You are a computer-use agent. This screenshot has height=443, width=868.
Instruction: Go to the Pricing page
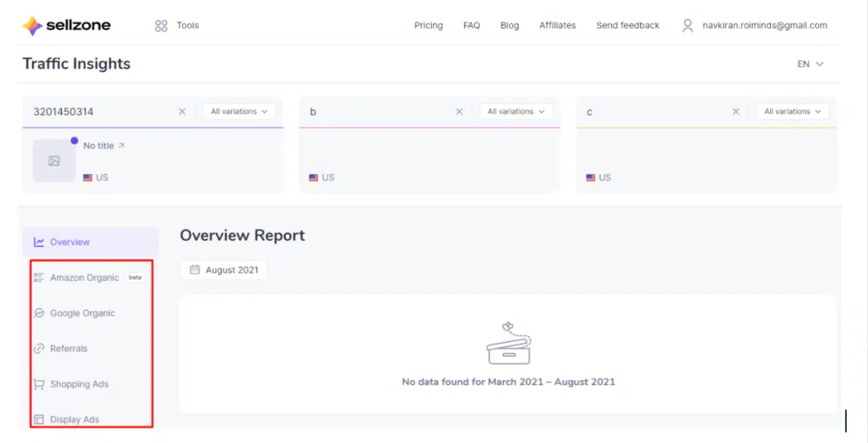[x=428, y=26]
